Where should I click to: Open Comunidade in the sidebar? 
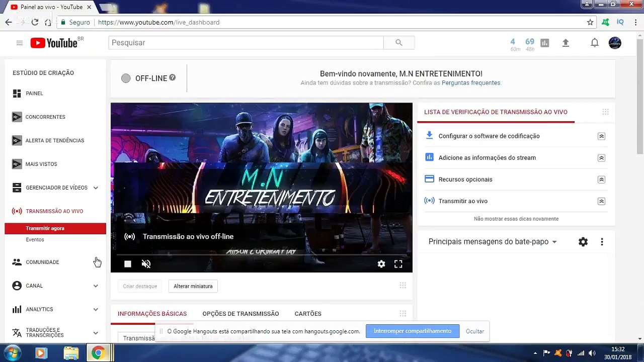[42, 262]
